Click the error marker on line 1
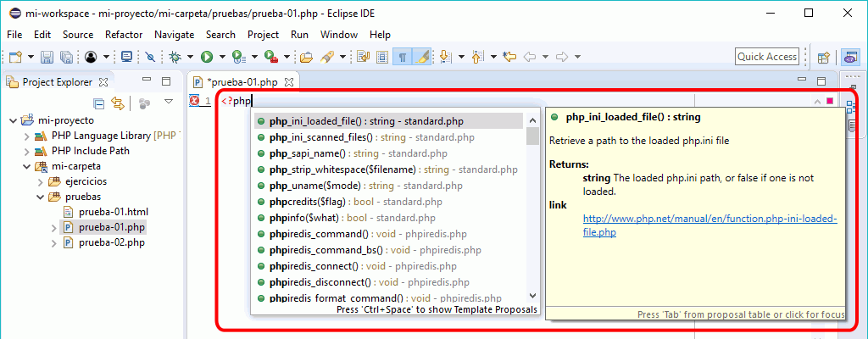 tap(194, 101)
